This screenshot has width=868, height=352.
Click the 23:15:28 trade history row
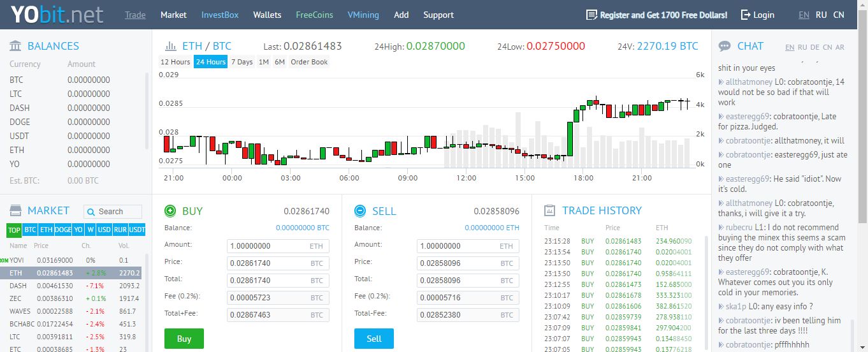[x=617, y=241]
